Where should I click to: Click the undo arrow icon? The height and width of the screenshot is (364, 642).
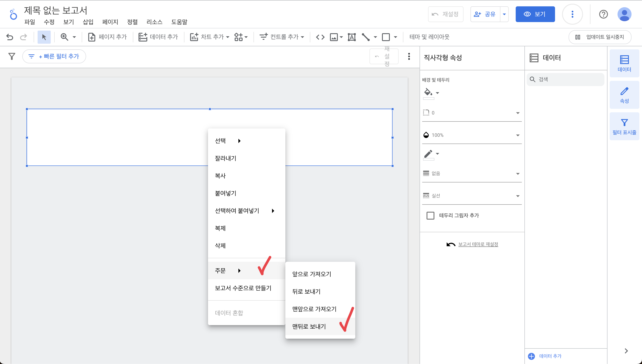coord(10,37)
